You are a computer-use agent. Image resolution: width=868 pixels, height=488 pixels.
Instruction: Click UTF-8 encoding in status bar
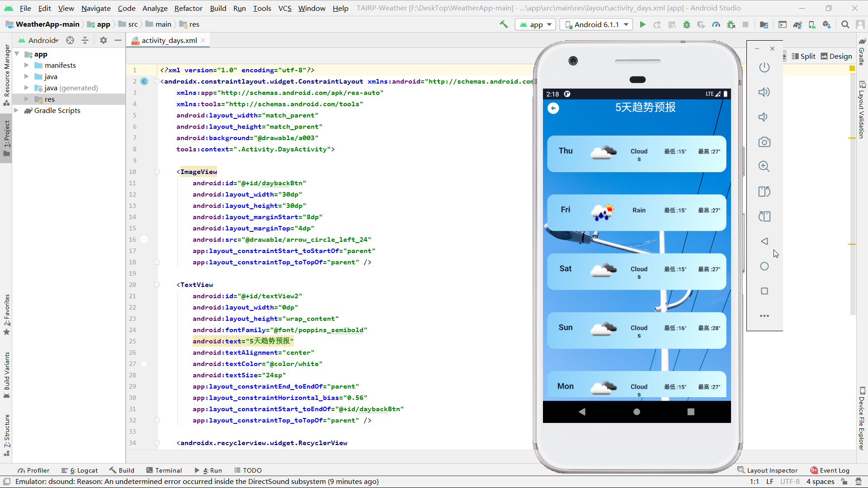[790, 482]
